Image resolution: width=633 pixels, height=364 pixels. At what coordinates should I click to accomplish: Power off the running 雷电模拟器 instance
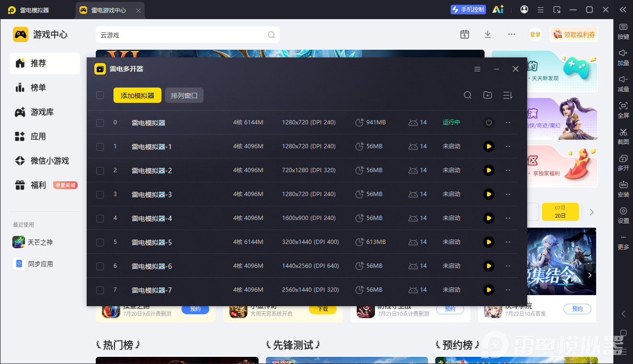click(488, 122)
